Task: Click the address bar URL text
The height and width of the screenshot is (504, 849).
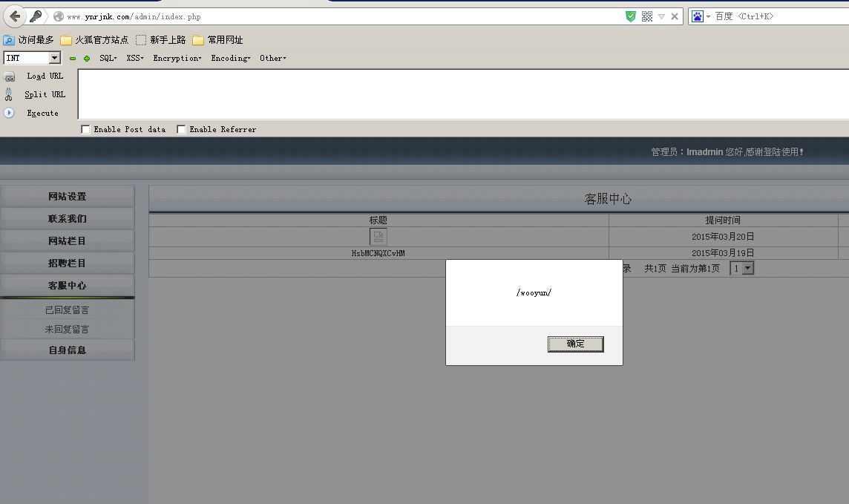Action: point(134,17)
